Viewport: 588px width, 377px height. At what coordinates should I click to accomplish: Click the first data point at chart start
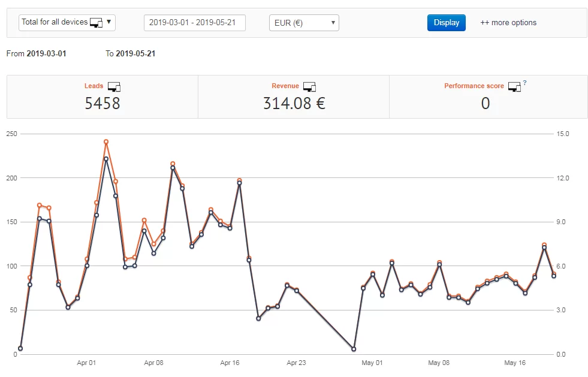[20, 348]
